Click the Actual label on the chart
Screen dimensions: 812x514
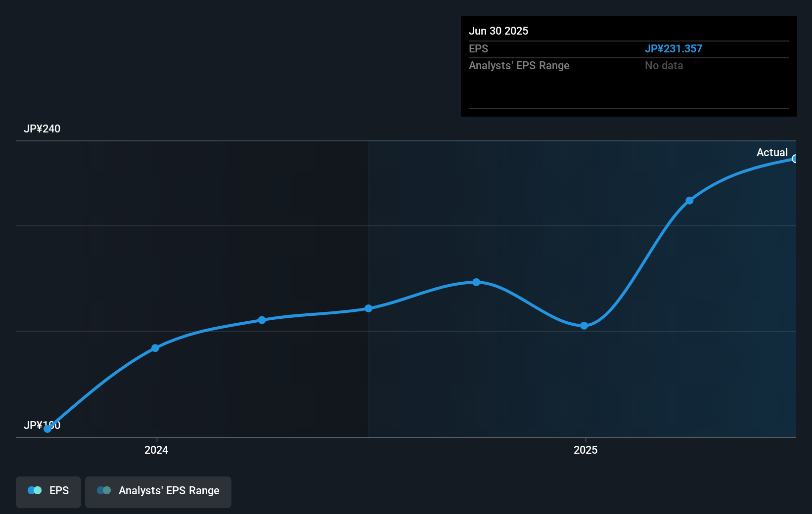772,152
